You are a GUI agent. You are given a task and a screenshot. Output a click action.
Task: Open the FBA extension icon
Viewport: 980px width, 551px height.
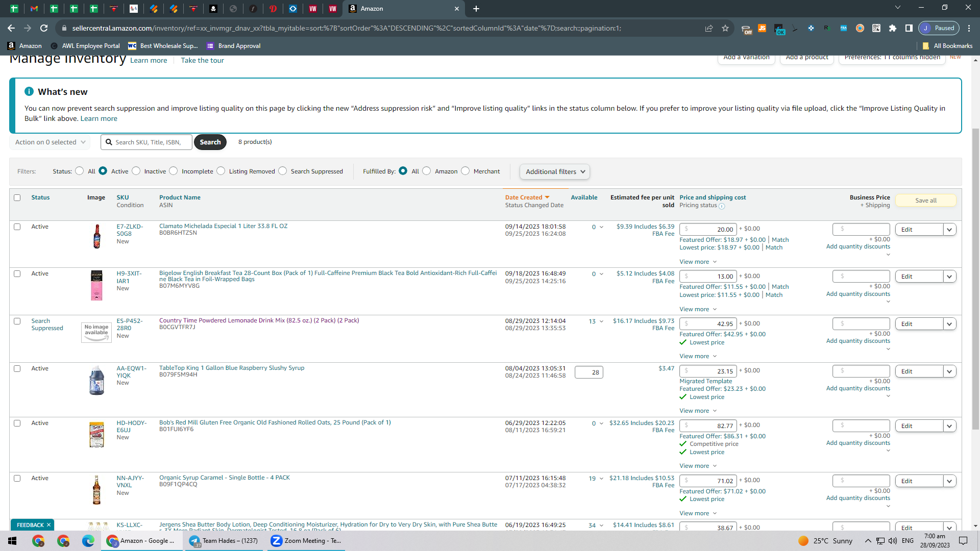coord(844,28)
